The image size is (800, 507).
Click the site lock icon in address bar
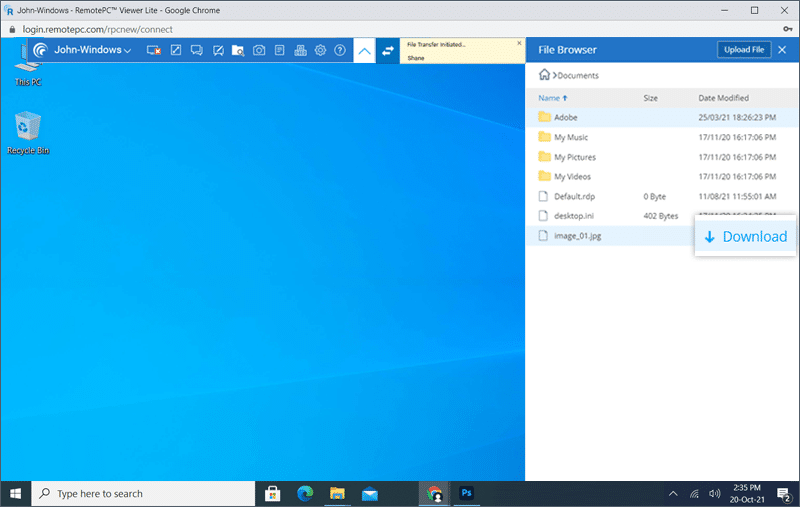(x=12, y=30)
